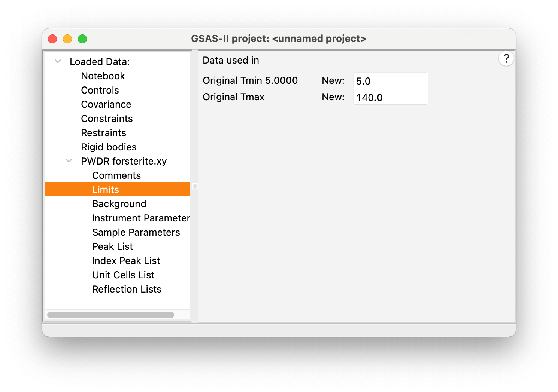Select the Peak List item
558x392 pixels.
(x=112, y=246)
